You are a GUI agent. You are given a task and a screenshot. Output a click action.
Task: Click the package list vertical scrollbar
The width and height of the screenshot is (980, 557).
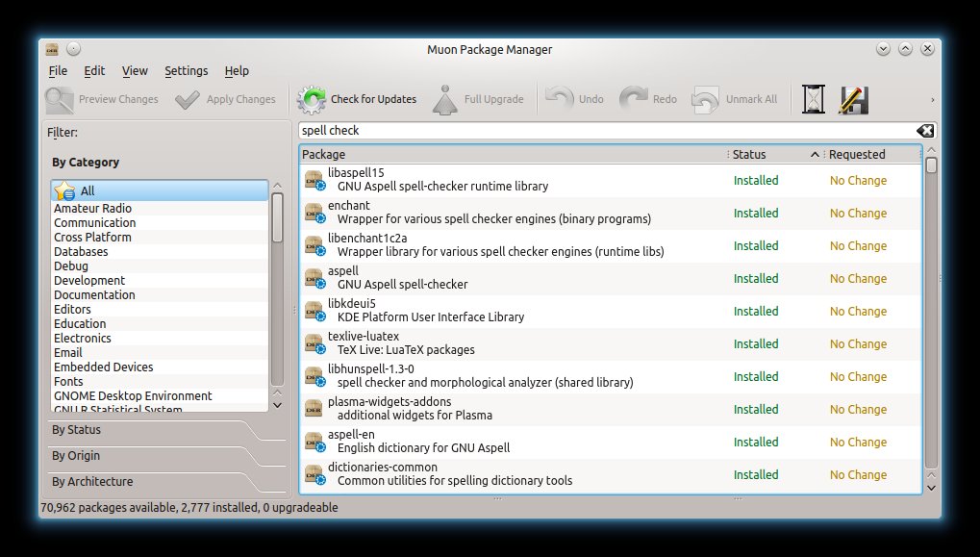[x=930, y=317]
